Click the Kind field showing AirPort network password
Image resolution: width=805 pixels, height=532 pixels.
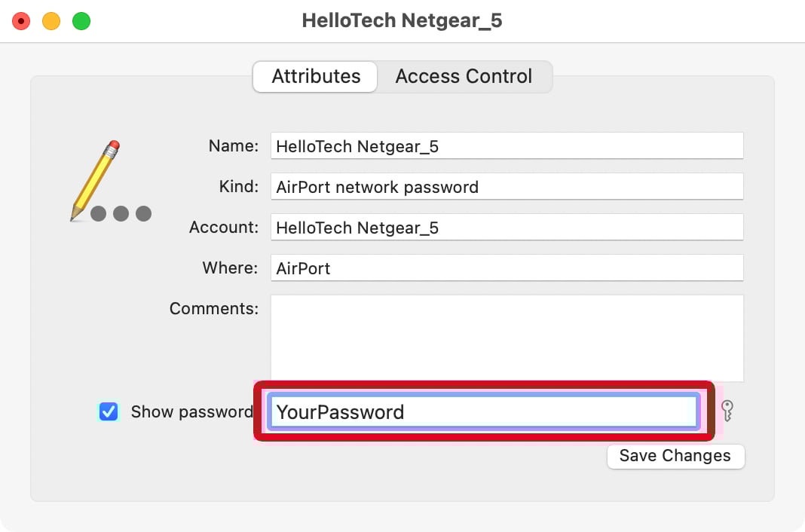coord(507,186)
